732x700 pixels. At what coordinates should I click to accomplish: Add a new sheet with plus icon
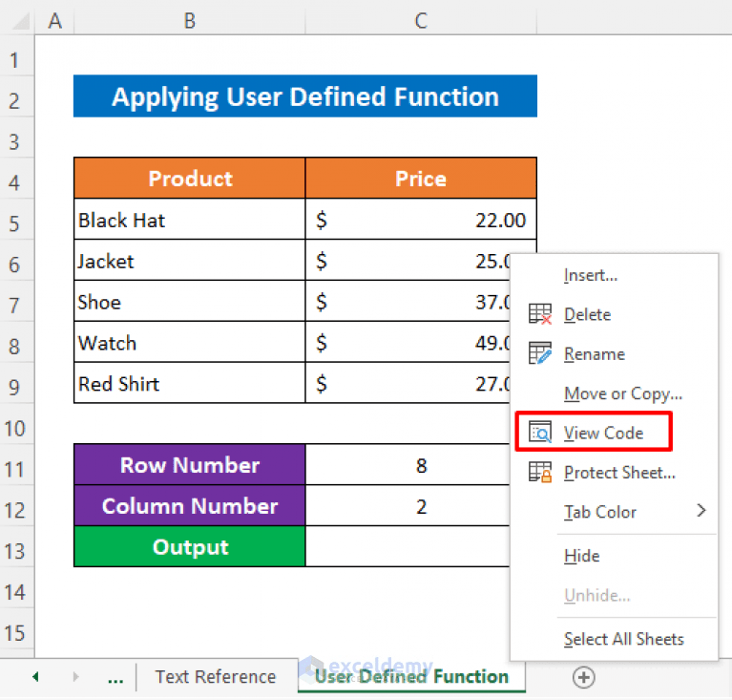tap(583, 677)
